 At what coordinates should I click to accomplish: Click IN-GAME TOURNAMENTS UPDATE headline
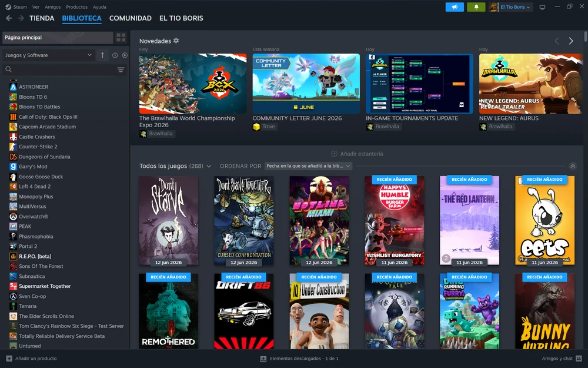point(412,118)
